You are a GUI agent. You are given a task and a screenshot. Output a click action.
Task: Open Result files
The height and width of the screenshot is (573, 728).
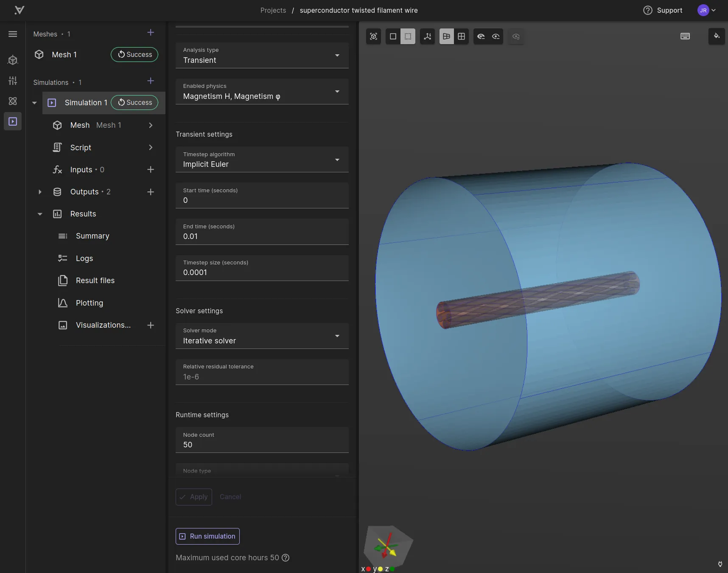point(95,281)
